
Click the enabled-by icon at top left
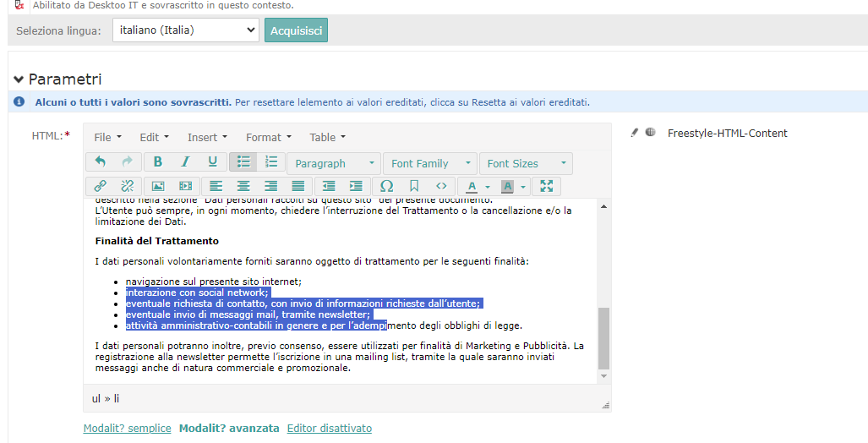click(x=19, y=6)
